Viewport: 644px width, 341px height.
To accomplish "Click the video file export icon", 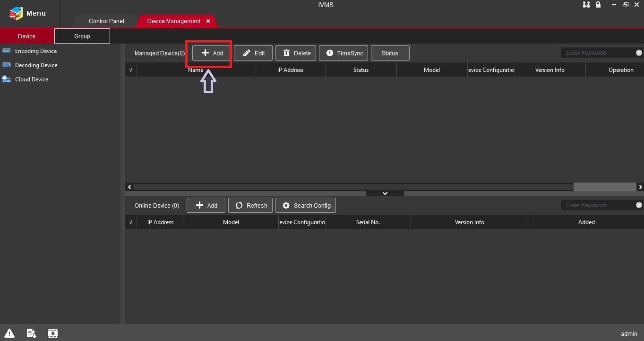I will [x=52, y=333].
